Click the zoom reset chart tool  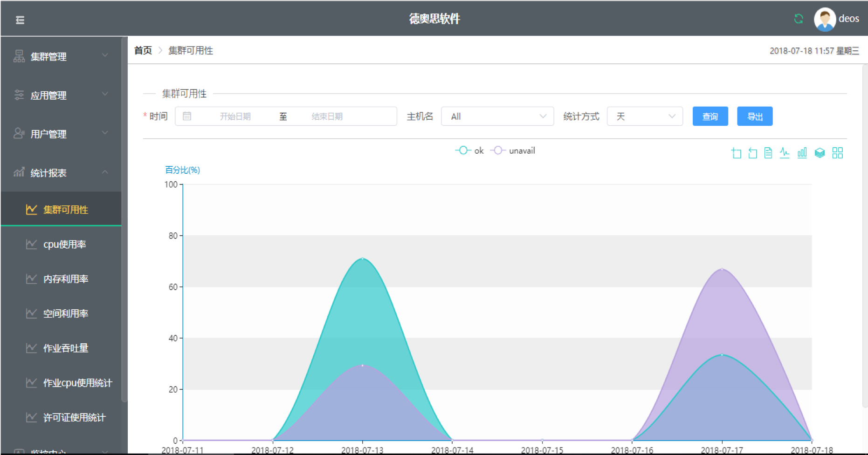point(752,153)
